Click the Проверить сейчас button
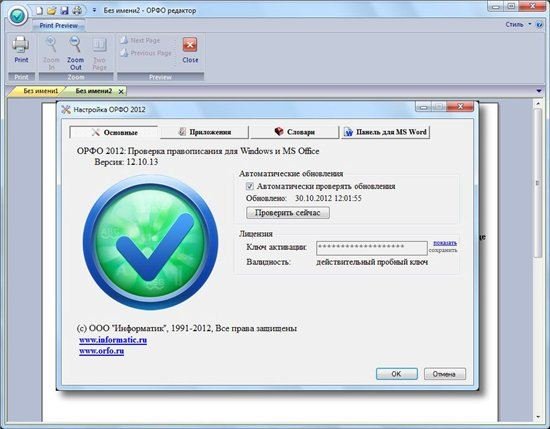The image size is (550, 429). point(288,213)
